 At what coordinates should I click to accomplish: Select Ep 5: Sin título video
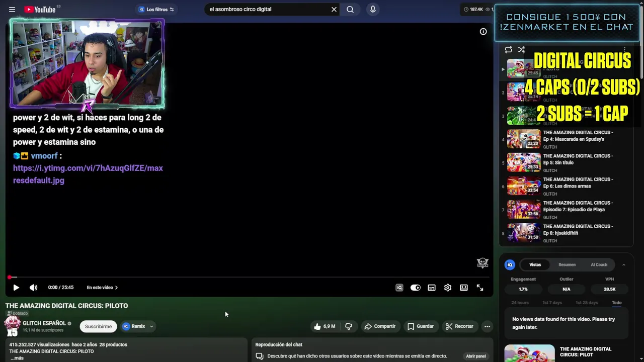pos(566,162)
